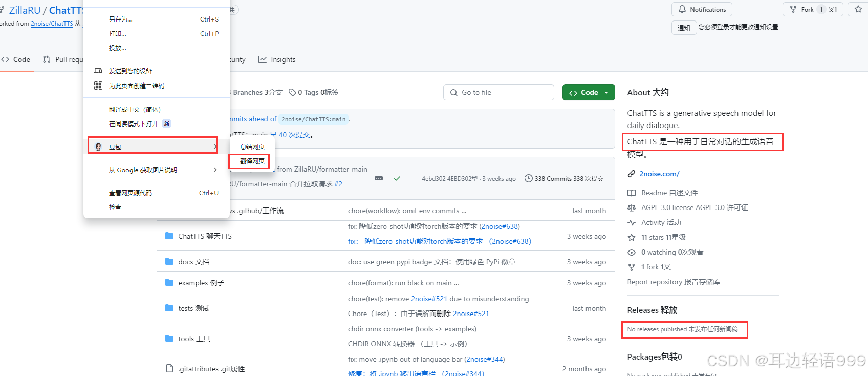The width and height of the screenshot is (868, 376).
Task: Select 查看网页源代码 menu item
Action: pyautogui.click(x=130, y=193)
